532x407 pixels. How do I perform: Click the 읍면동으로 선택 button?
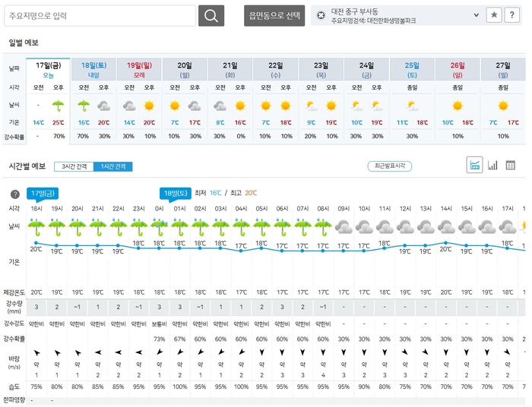(275, 16)
